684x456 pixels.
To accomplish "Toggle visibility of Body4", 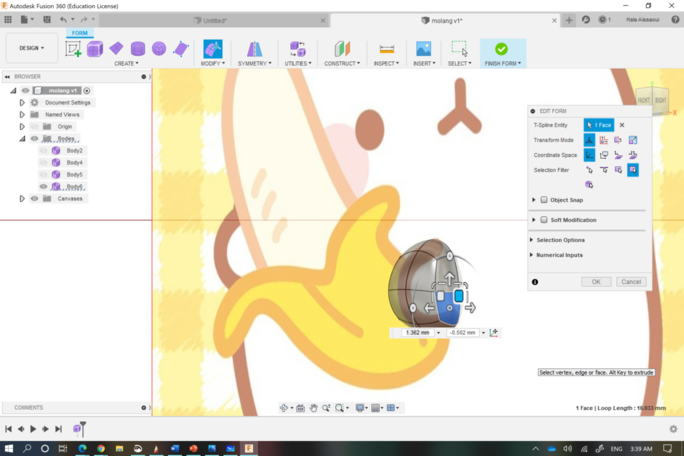I will click(43, 162).
